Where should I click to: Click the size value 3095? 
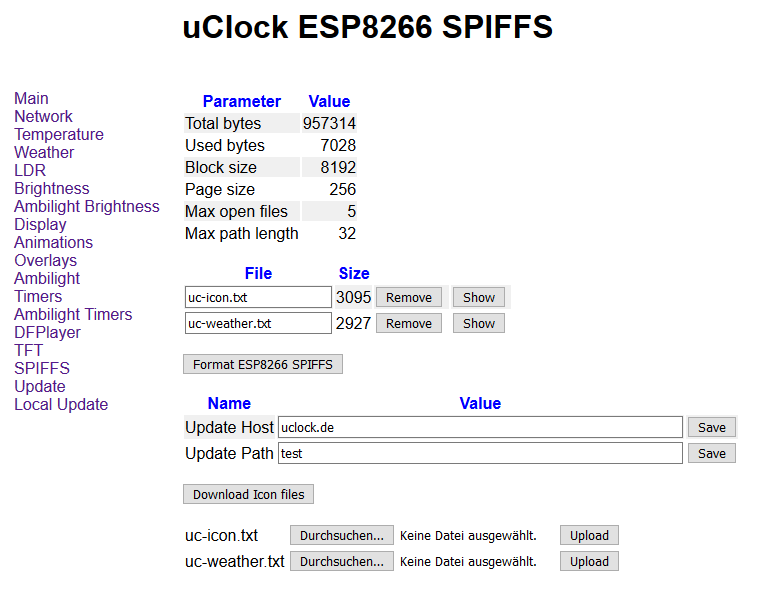(353, 297)
